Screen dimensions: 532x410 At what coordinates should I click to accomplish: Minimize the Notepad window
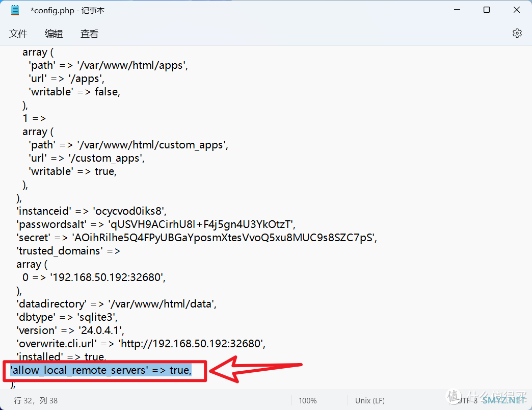click(x=457, y=10)
